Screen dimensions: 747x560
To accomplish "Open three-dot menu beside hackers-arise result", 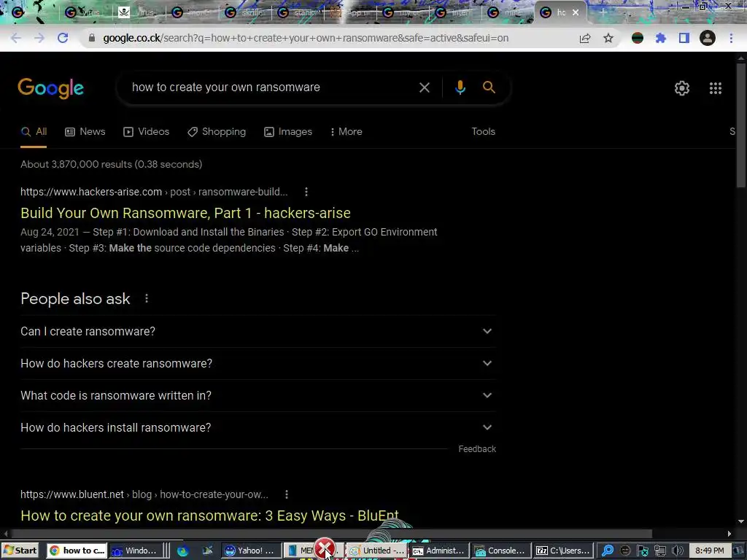I will [306, 192].
